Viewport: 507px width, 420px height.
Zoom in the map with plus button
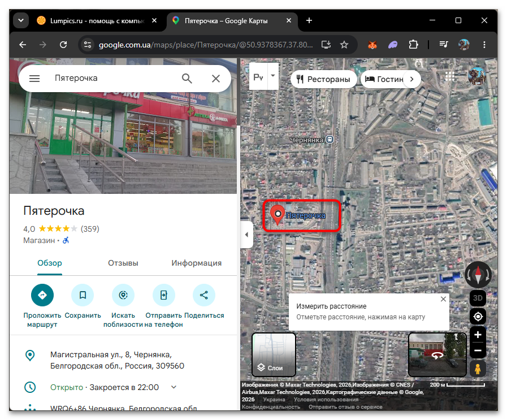[x=478, y=335]
